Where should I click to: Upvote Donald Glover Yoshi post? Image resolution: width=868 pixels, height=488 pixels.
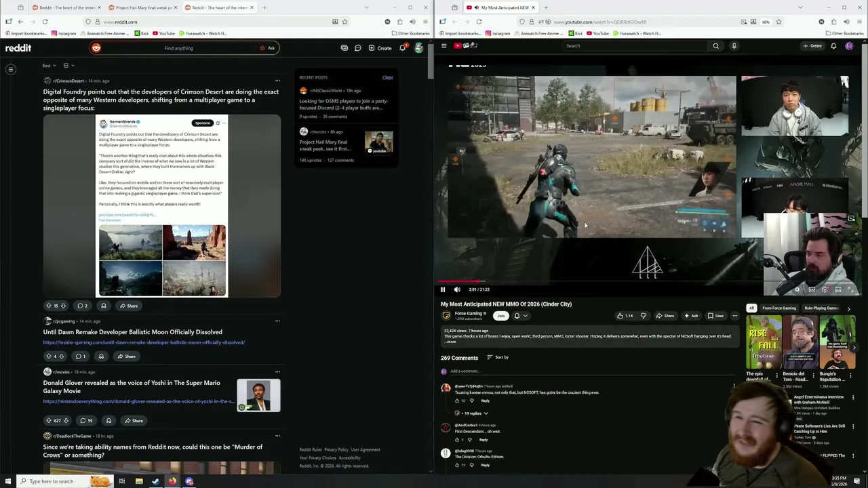pyautogui.click(x=48, y=421)
